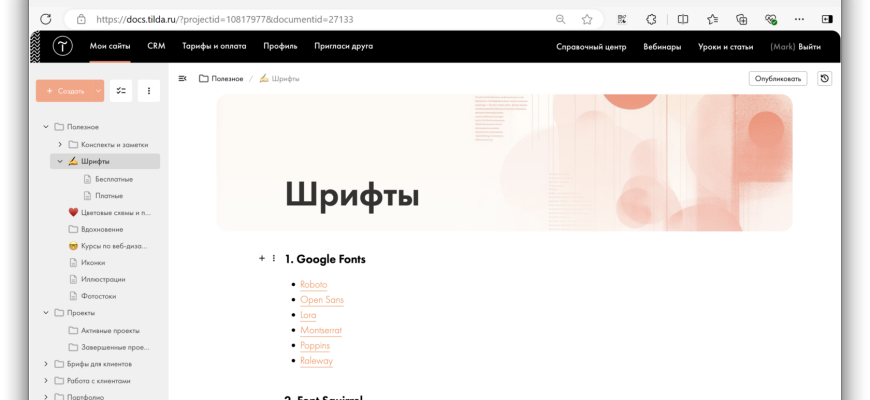
Task: Open the sidebar three-dots options menu
Action: coord(148,91)
